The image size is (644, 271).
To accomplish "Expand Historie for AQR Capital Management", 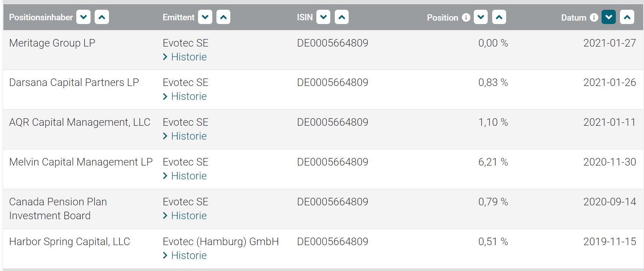I will coord(189,136).
